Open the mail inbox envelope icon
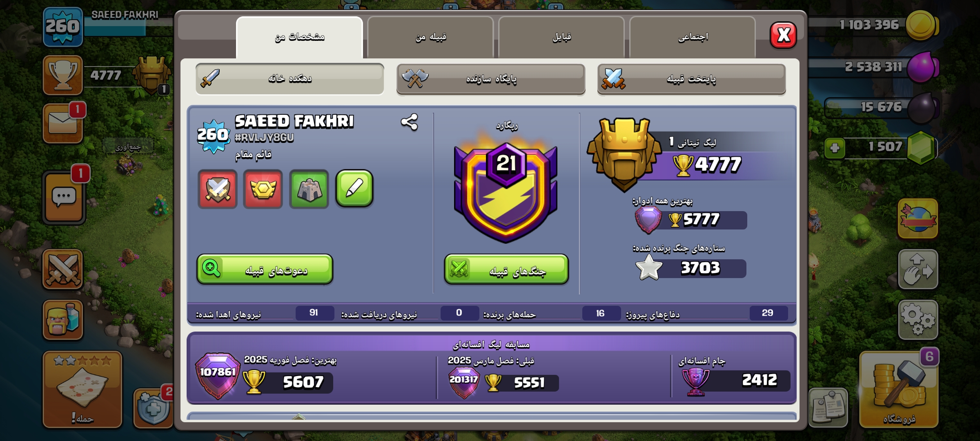The width and height of the screenshot is (980, 441). [x=63, y=123]
